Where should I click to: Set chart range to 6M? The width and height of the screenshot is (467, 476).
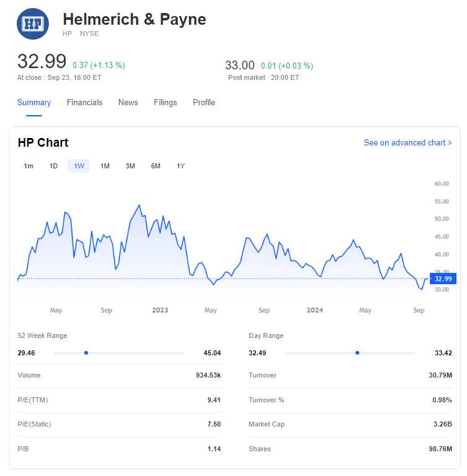155,166
